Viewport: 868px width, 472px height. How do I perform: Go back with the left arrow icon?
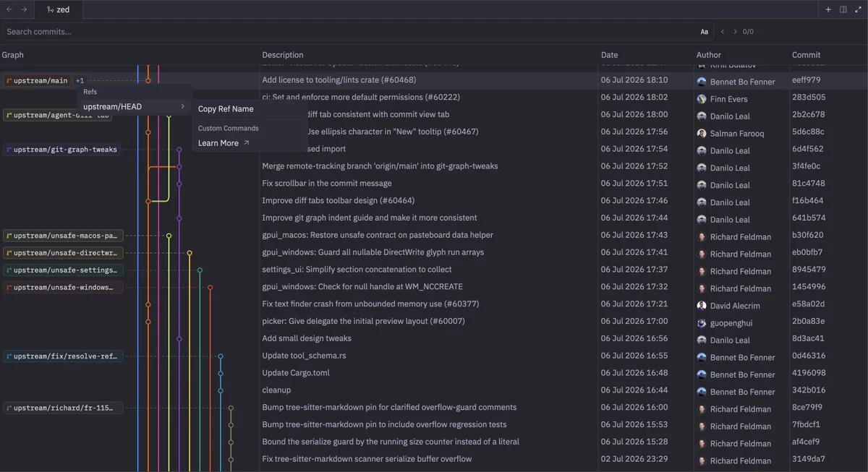coord(9,9)
